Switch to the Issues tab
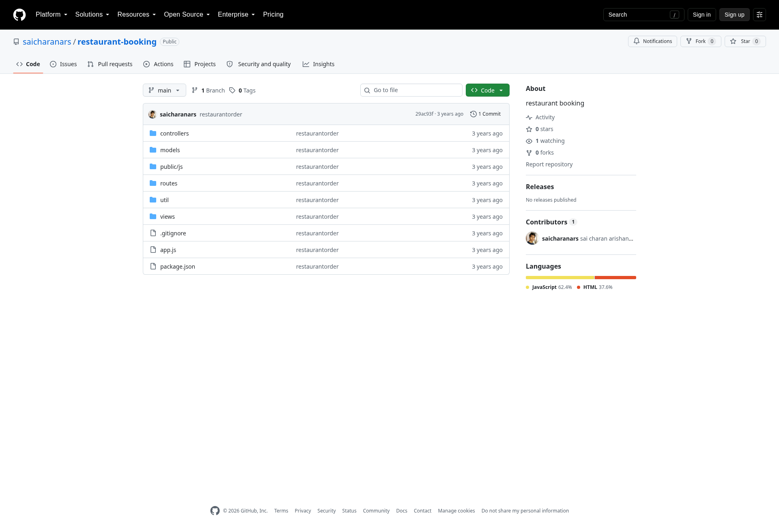Viewport: 779px width, 532px height. click(x=63, y=64)
